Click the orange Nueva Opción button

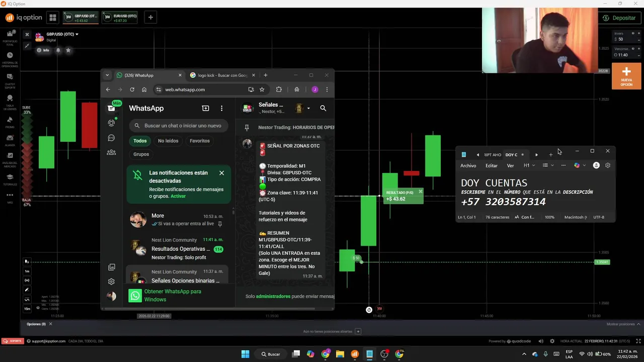coord(626,76)
